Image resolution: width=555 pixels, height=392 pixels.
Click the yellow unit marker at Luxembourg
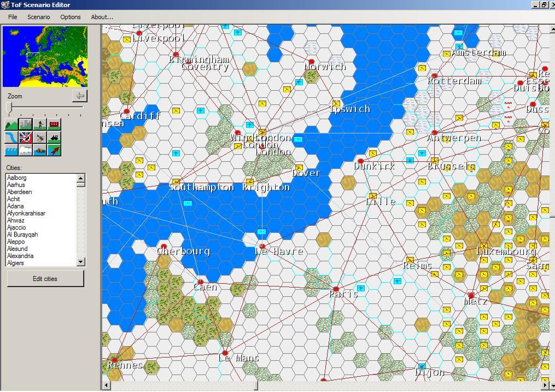483,245
